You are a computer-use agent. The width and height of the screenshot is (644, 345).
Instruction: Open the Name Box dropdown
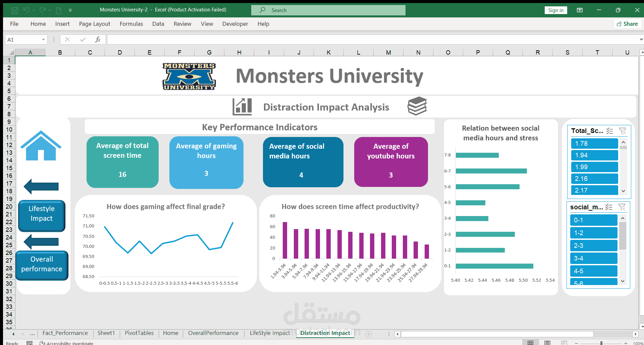[x=43, y=40]
